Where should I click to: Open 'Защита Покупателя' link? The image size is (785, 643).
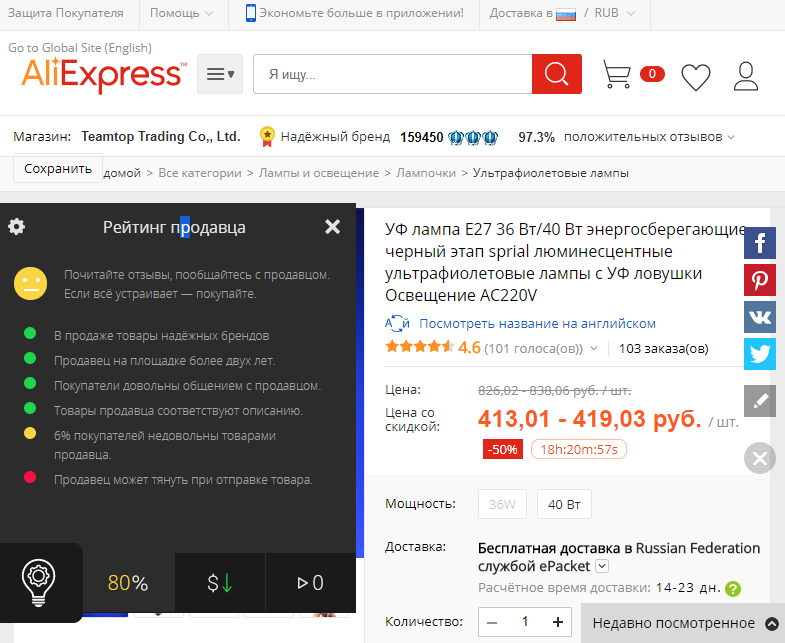tap(66, 13)
